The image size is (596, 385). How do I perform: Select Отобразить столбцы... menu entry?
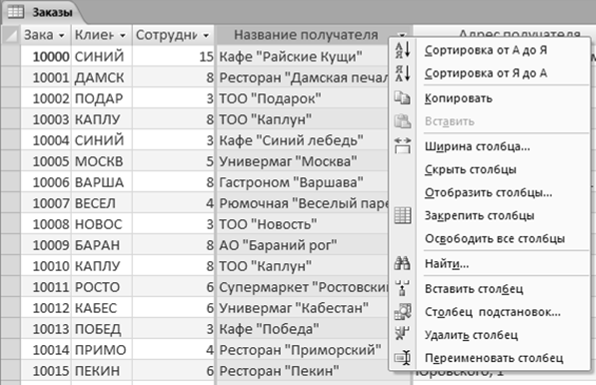pyautogui.click(x=488, y=193)
